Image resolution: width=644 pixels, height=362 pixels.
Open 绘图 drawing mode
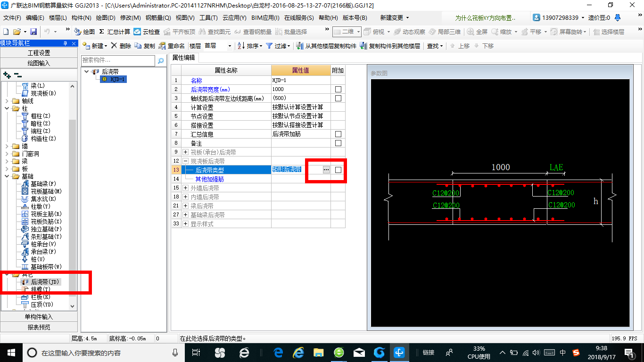coord(85,32)
